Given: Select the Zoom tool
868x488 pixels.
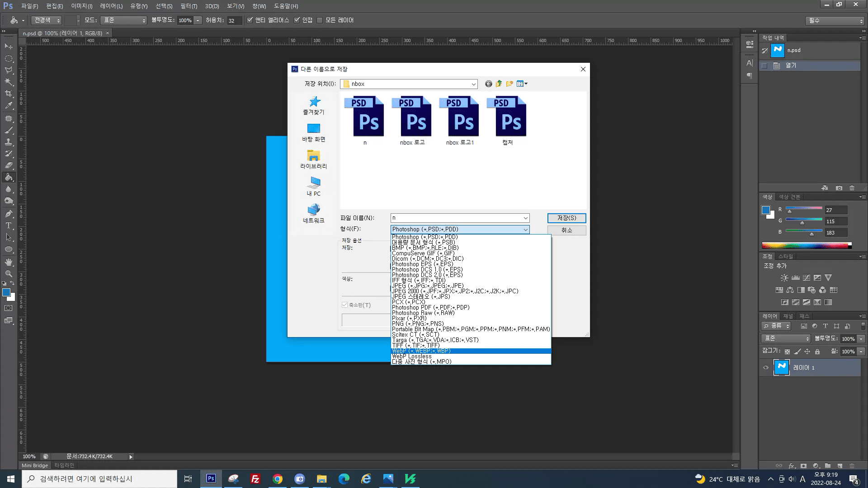Looking at the screenshot, I should click(x=9, y=274).
